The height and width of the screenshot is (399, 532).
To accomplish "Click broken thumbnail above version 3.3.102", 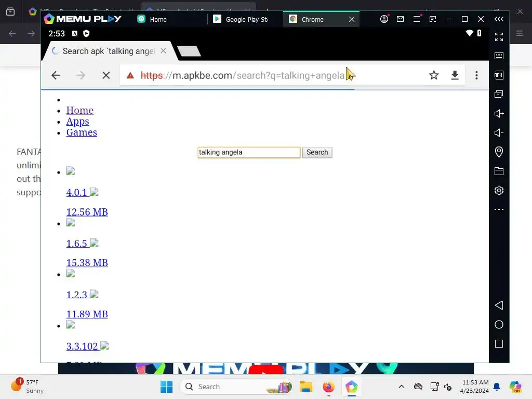I will 70,325.
